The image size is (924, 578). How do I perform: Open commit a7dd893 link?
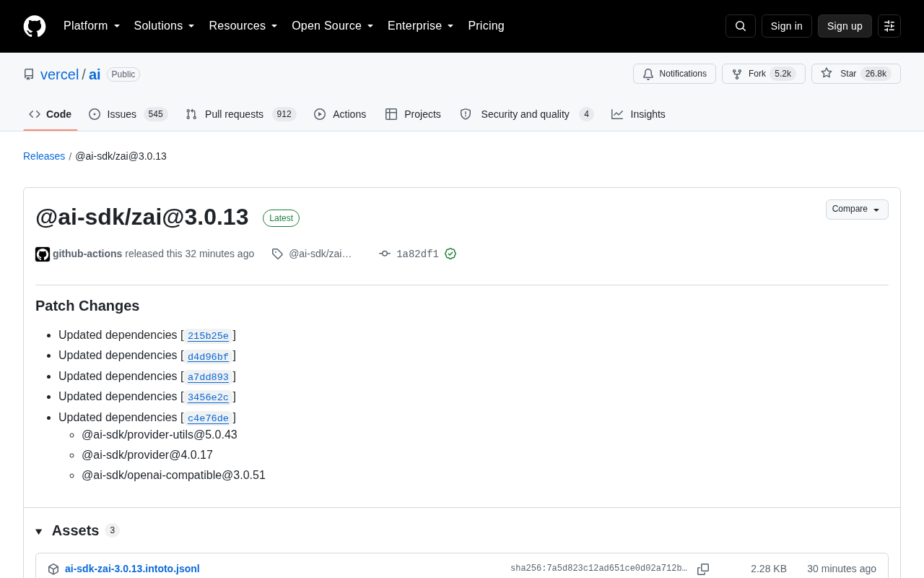click(208, 376)
